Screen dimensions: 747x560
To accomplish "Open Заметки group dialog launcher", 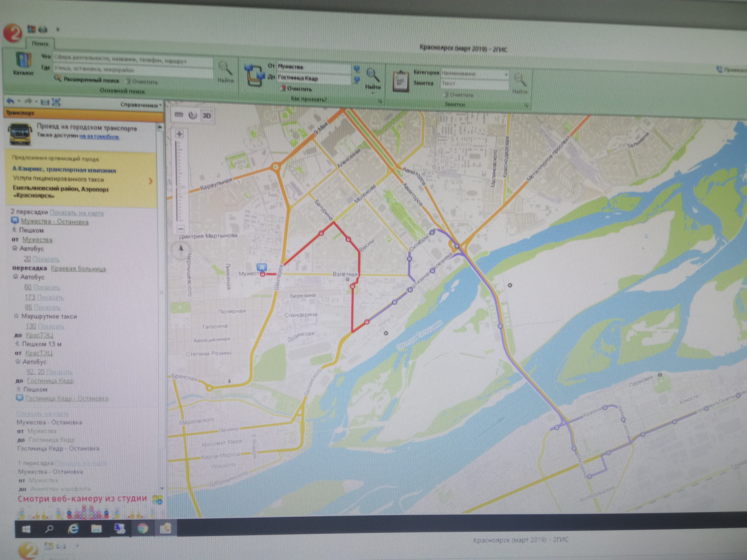I will (526, 106).
